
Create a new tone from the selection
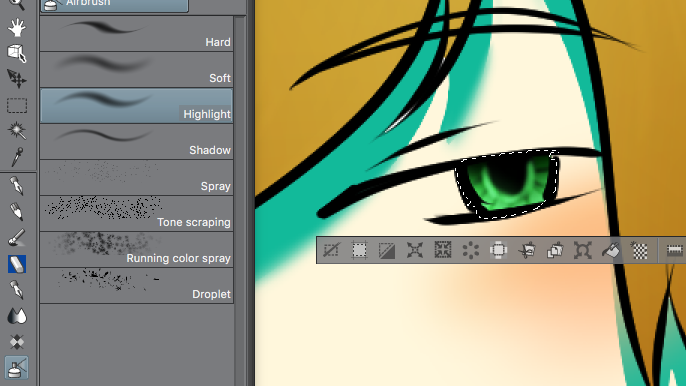coord(640,250)
